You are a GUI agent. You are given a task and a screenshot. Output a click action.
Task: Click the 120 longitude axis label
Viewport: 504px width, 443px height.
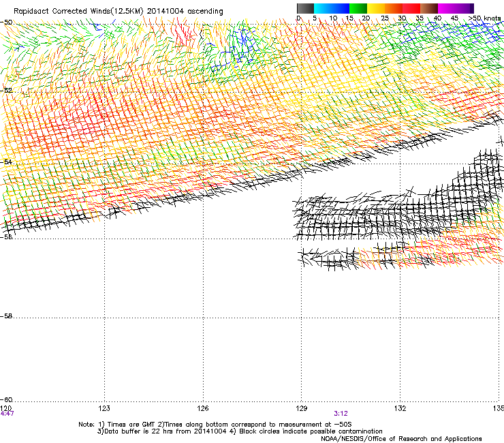5,408
